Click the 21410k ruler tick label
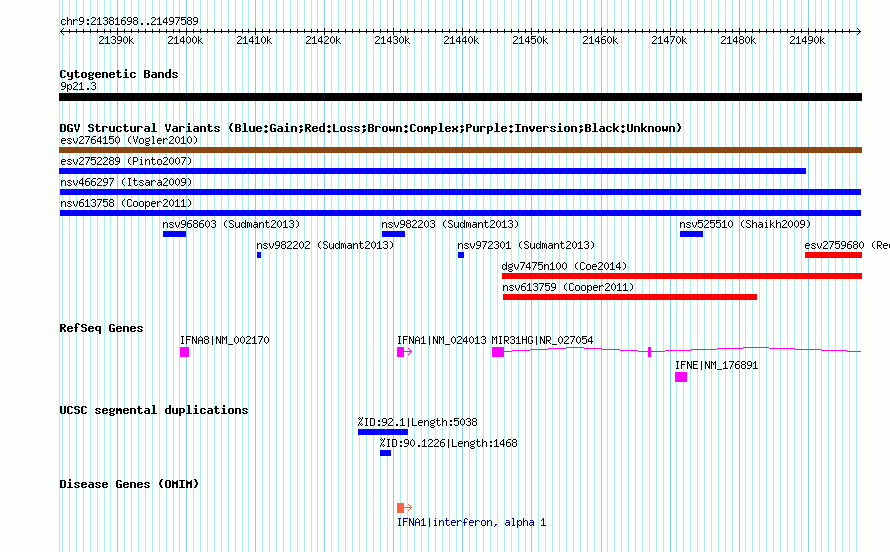This screenshot has width=890, height=552. pos(254,40)
